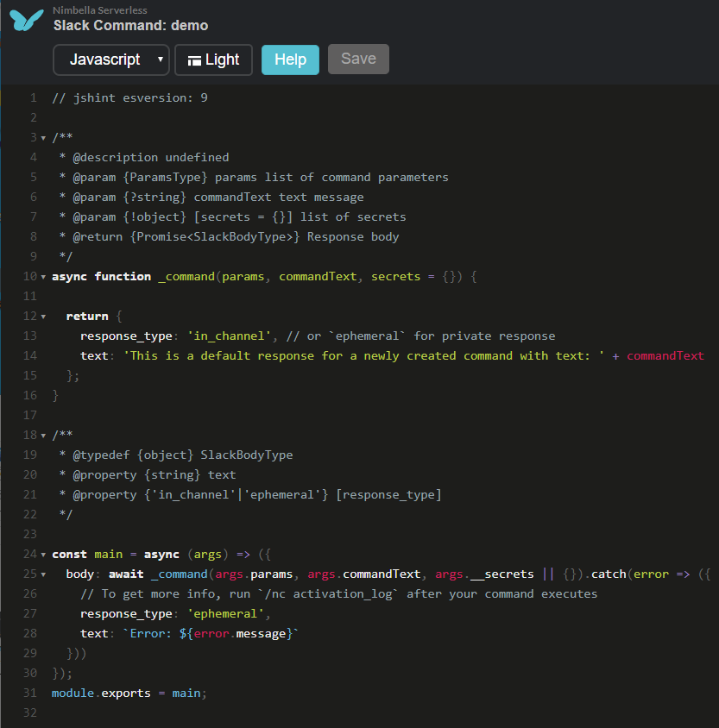Click line number 1 in the gutter

click(x=33, y=97)
